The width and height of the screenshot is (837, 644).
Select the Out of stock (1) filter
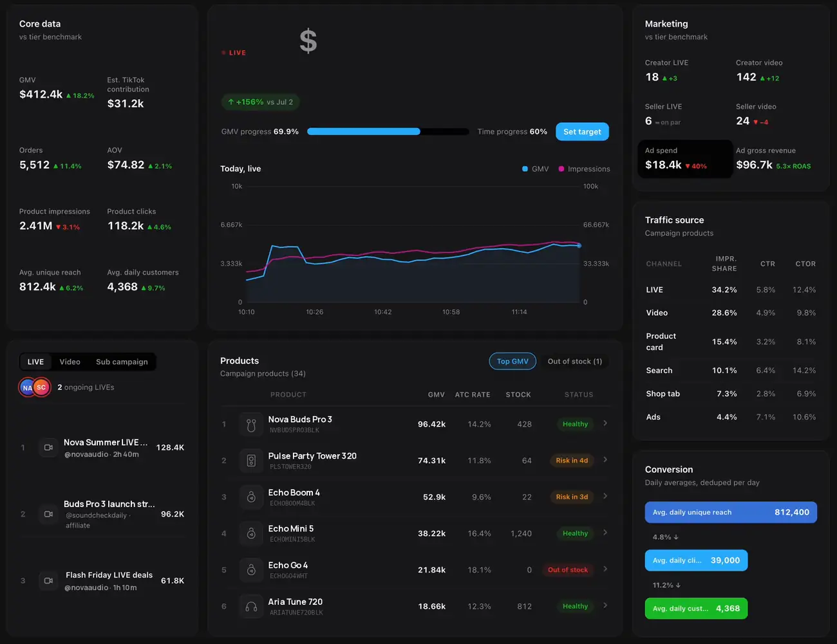click(575, 362)
